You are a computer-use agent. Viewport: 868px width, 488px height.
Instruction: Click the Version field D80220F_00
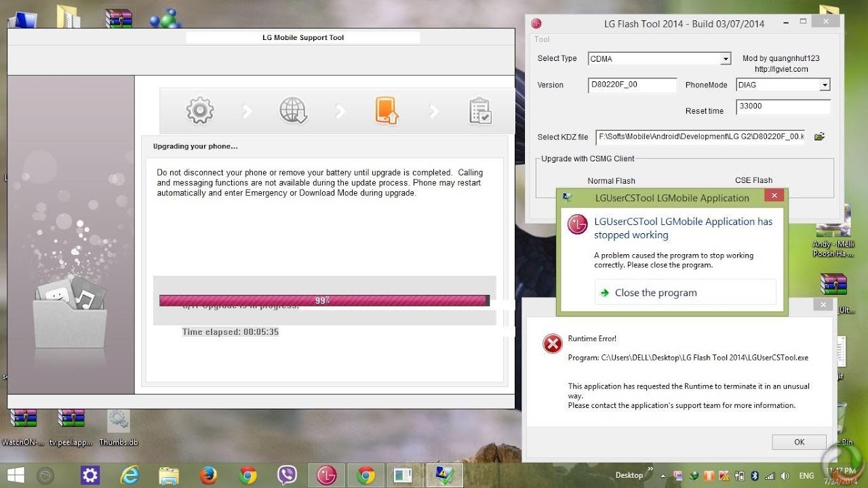point(633,85)
